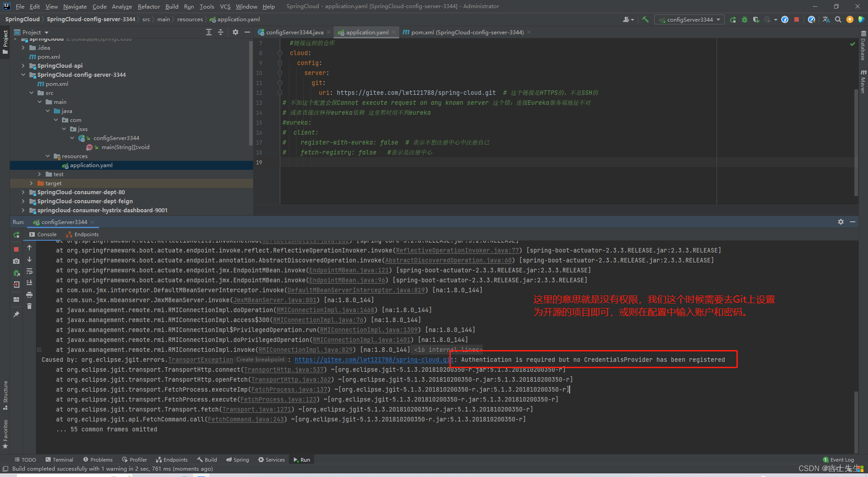The image size is (868, 477).
Task: Stop the process in the Run panel
Action: click(x=16, y=249)
